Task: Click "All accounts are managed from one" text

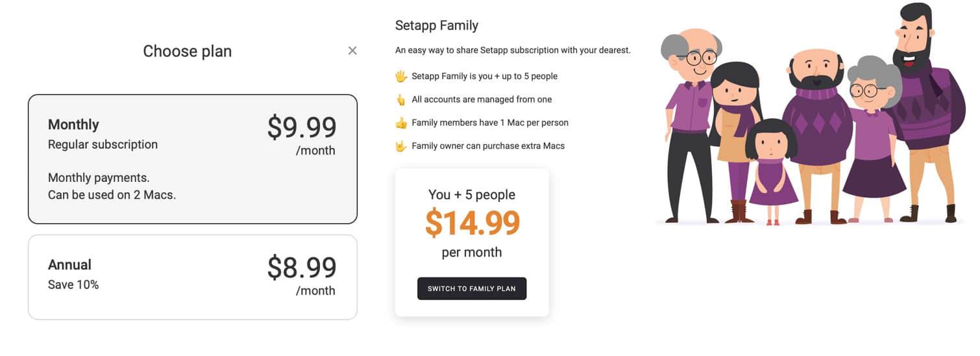Action: tap(482, 99)
